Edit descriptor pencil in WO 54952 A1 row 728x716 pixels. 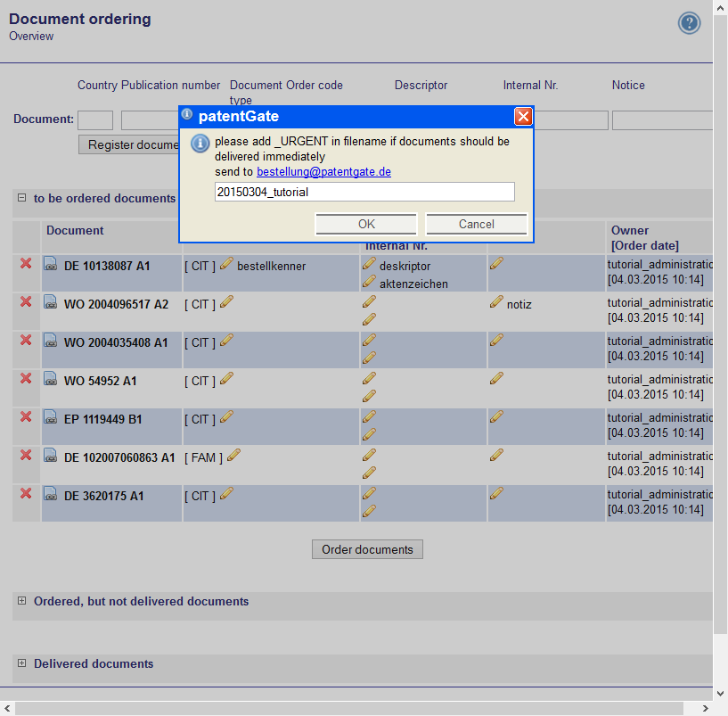pos(369,378)
